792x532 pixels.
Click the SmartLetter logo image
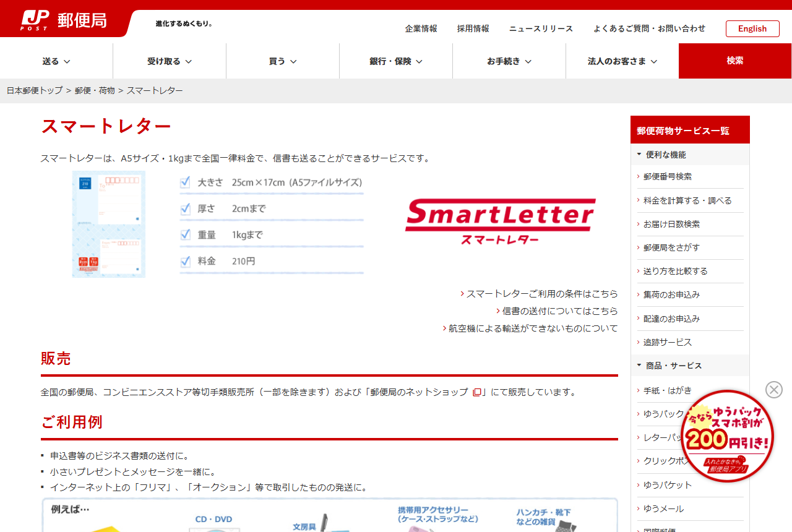point(500,221)
